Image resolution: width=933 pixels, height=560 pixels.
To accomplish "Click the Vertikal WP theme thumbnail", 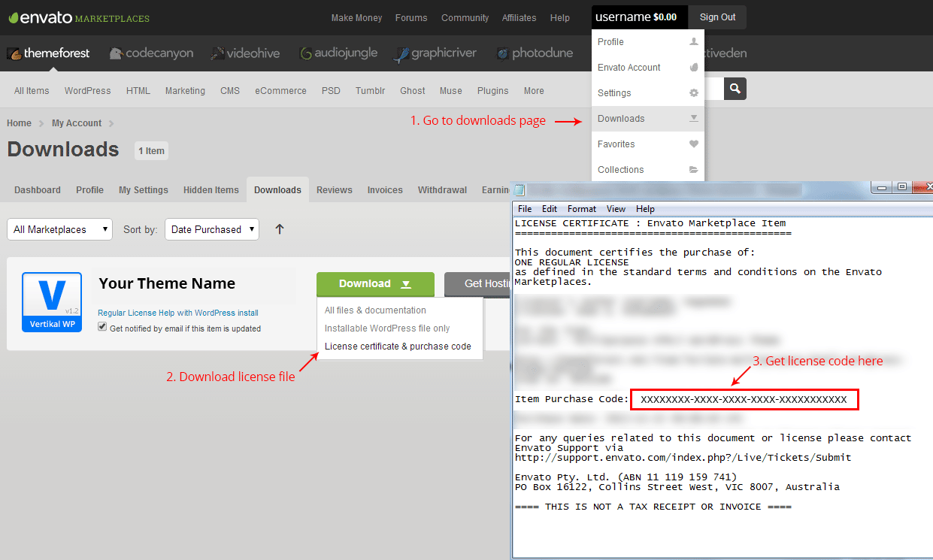I will click(x=52, y=302).
